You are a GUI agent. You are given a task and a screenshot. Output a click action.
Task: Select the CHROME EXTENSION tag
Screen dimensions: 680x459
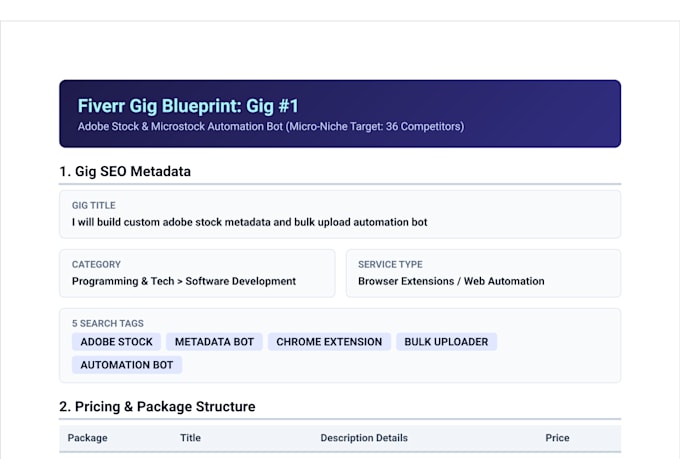tap(329, 341)
